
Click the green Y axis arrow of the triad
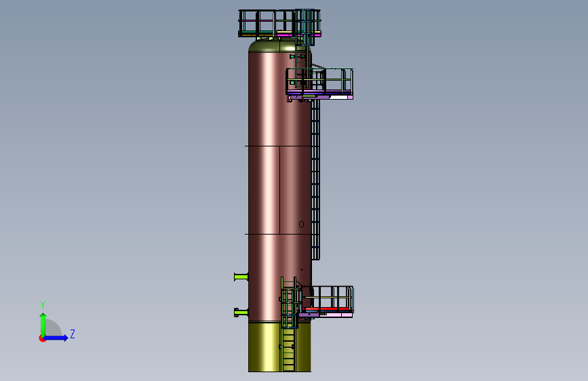[x=43, y=325]
